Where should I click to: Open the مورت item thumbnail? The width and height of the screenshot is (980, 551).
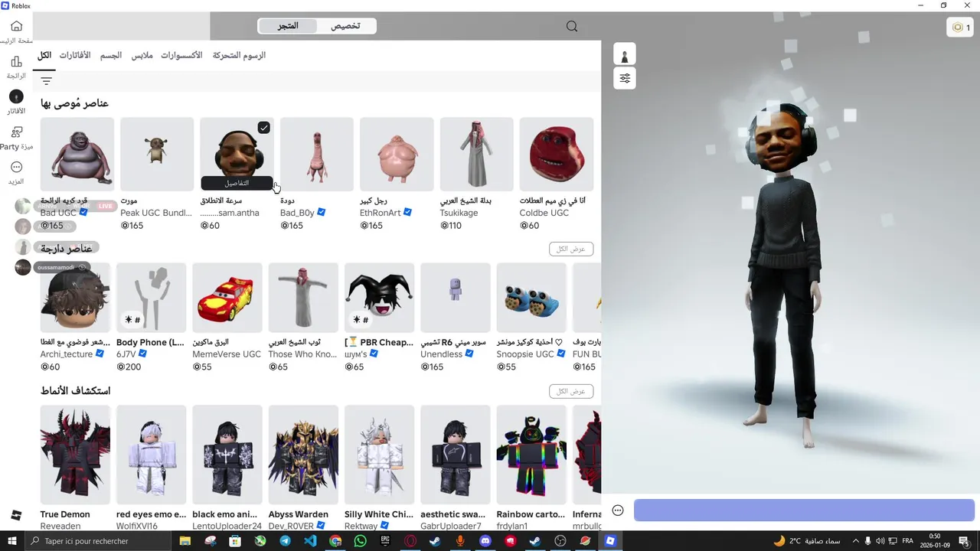[x=157, y=154]
